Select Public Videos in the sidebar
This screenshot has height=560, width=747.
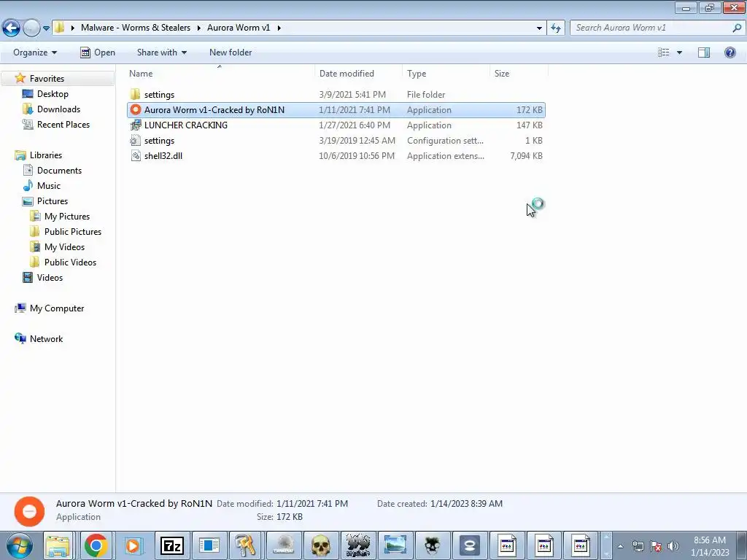pyautogui.click(x=70, y=262)
